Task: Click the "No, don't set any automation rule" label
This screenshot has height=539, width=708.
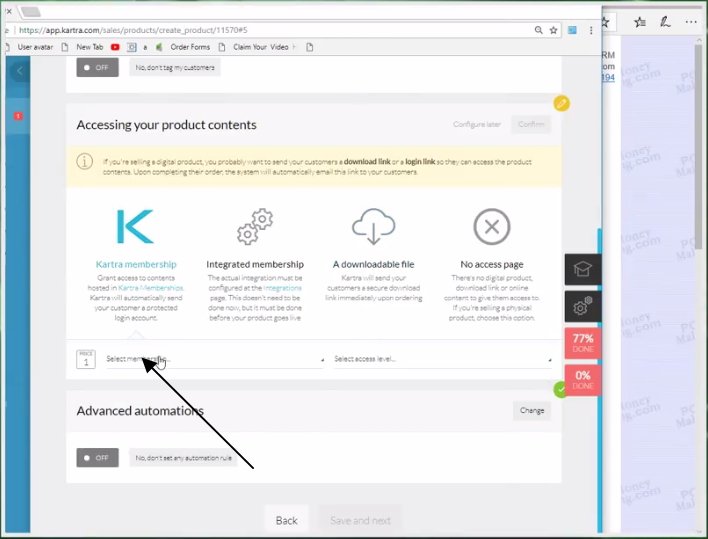Action: coord(183,458)
